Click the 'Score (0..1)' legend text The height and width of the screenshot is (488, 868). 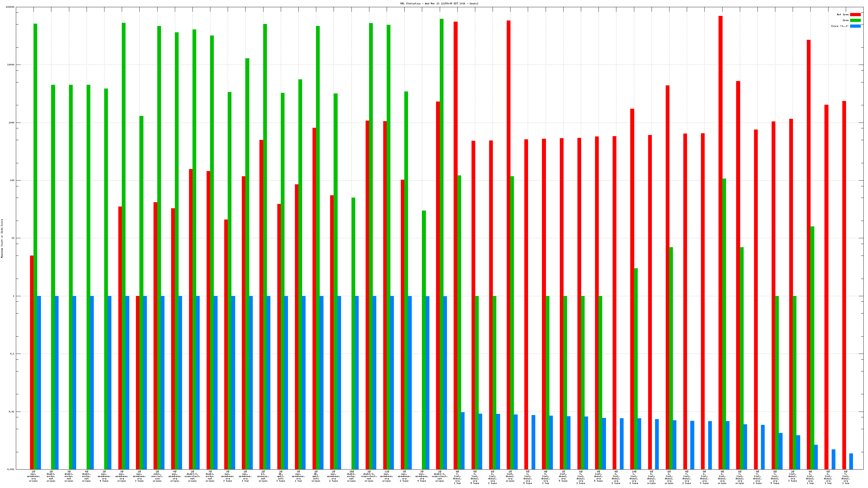point(839,26)
